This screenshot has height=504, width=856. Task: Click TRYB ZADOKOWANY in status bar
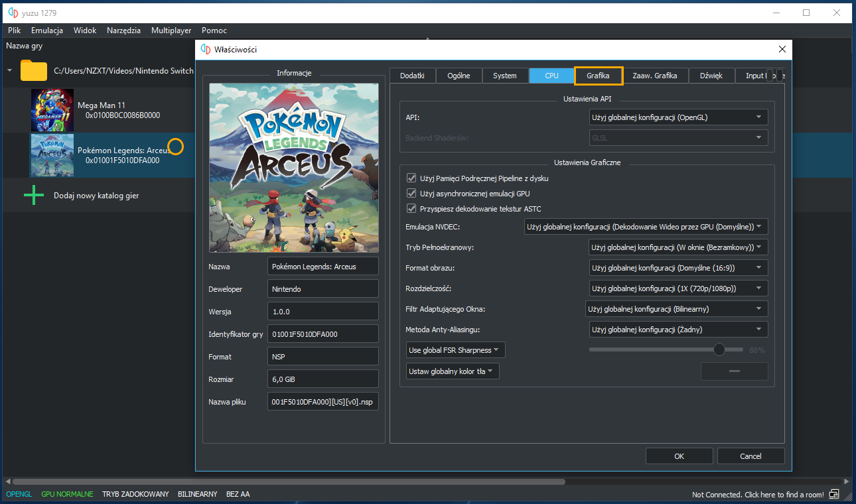click(x=135, y=495)
